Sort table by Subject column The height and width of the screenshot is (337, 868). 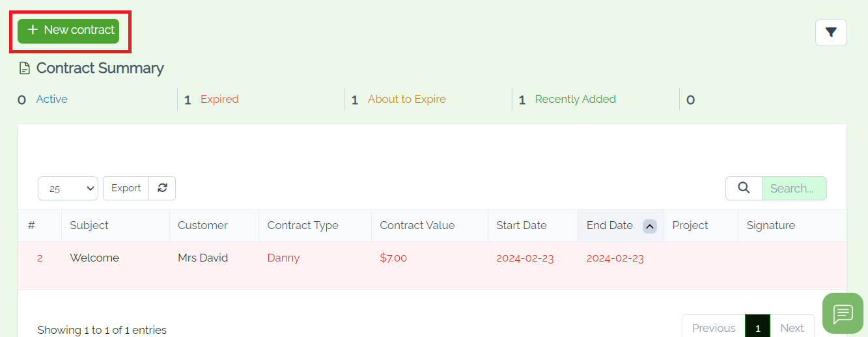(89, 225)
